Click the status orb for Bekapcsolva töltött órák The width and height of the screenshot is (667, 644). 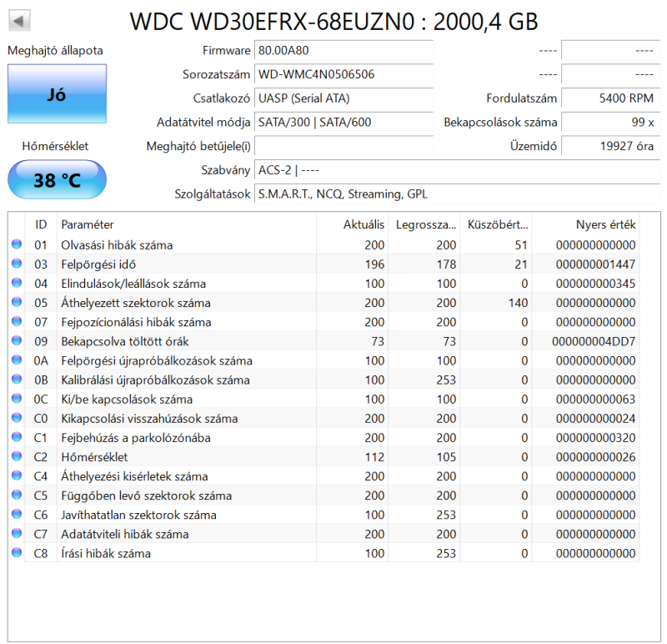coord(17,340)
